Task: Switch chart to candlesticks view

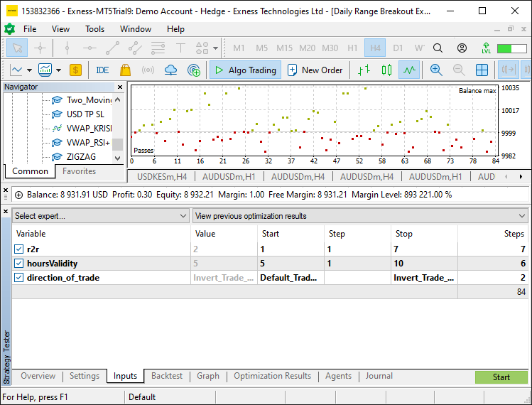Action: [x=386, y=70]
